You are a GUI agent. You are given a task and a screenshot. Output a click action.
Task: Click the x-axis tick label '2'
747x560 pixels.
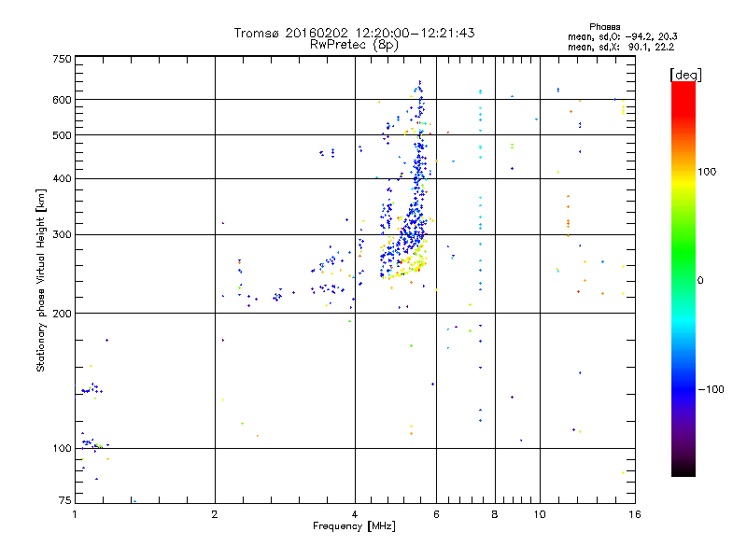215,514
